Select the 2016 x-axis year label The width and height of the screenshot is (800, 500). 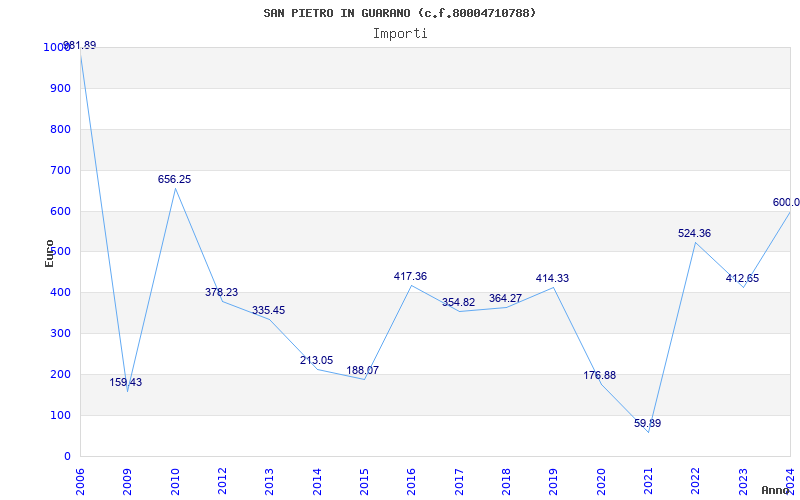(x=411, y=482)
